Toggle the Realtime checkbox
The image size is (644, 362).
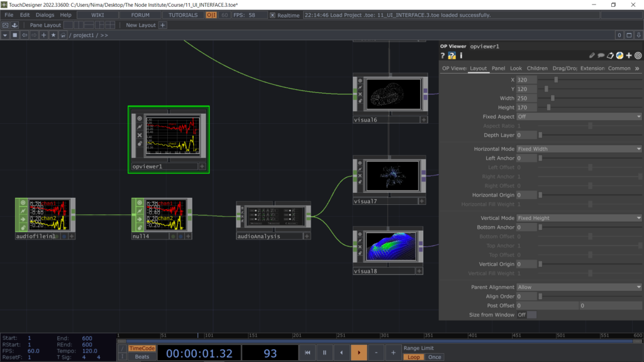[272, 15]
